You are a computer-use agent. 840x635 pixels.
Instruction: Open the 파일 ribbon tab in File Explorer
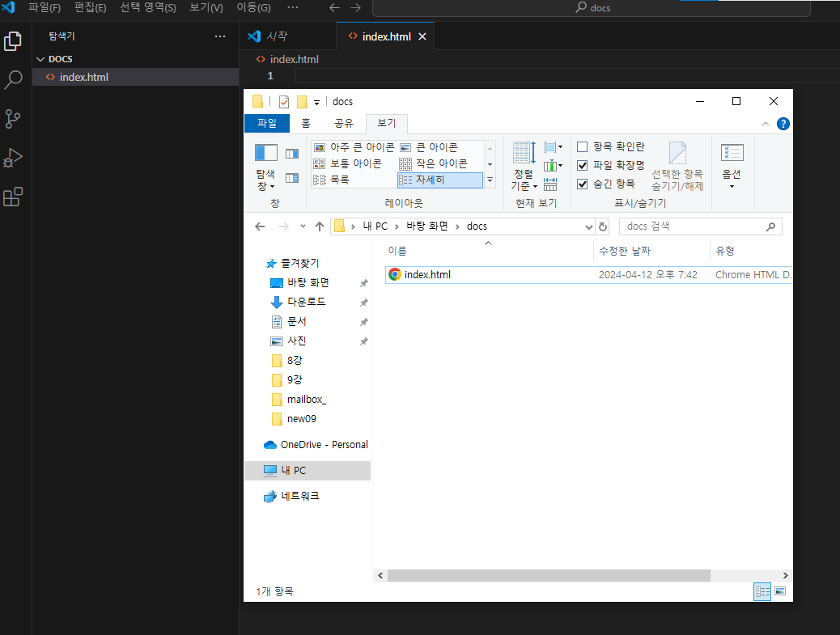[267, 123]
